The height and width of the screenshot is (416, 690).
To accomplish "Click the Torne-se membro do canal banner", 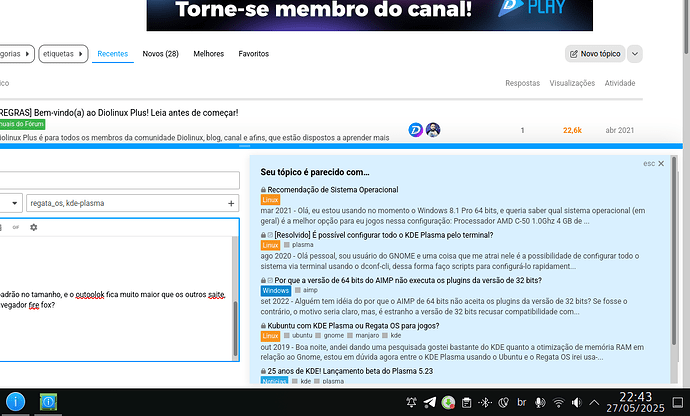I will (370, 15).
